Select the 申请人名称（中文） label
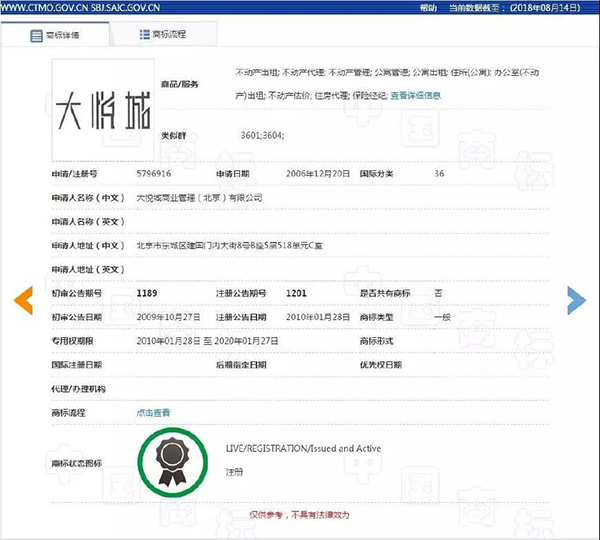The width and height of the screenshot is (600, 540). coord(88,198)
